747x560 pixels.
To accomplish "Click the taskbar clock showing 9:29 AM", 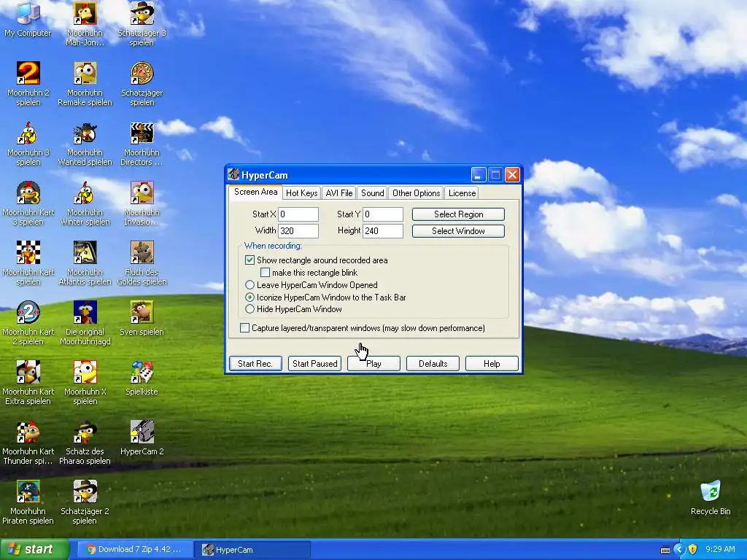I will coord(720,550).
